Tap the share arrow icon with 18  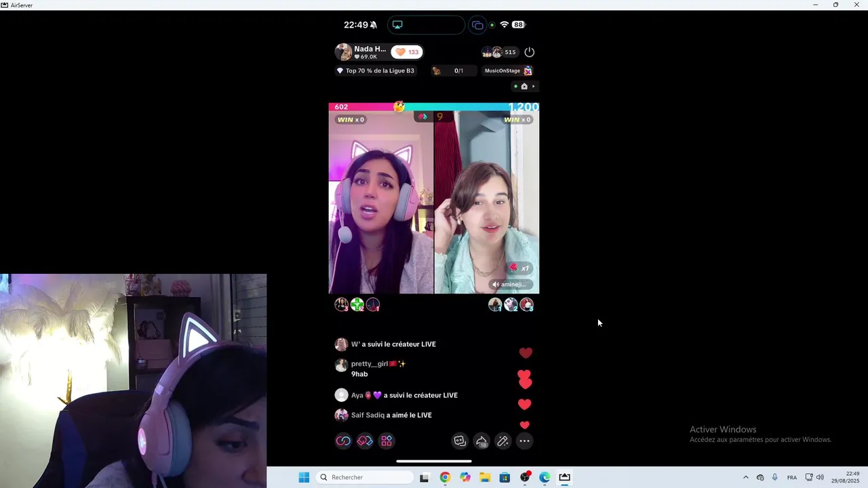tap(481, 441)
